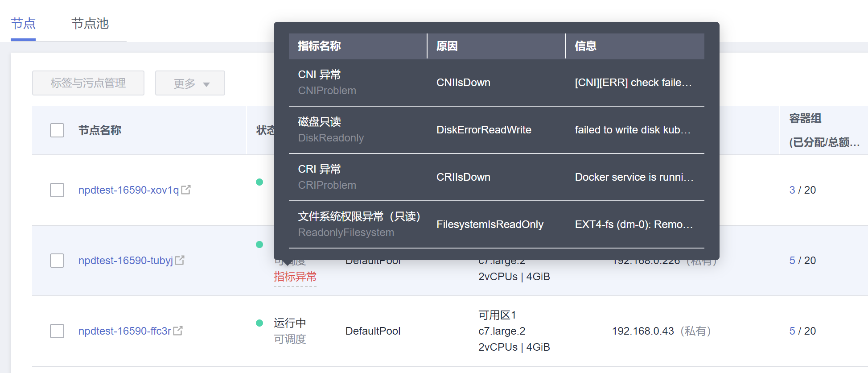Click the CNIIsDown reason in tooltip

point(463,83)
